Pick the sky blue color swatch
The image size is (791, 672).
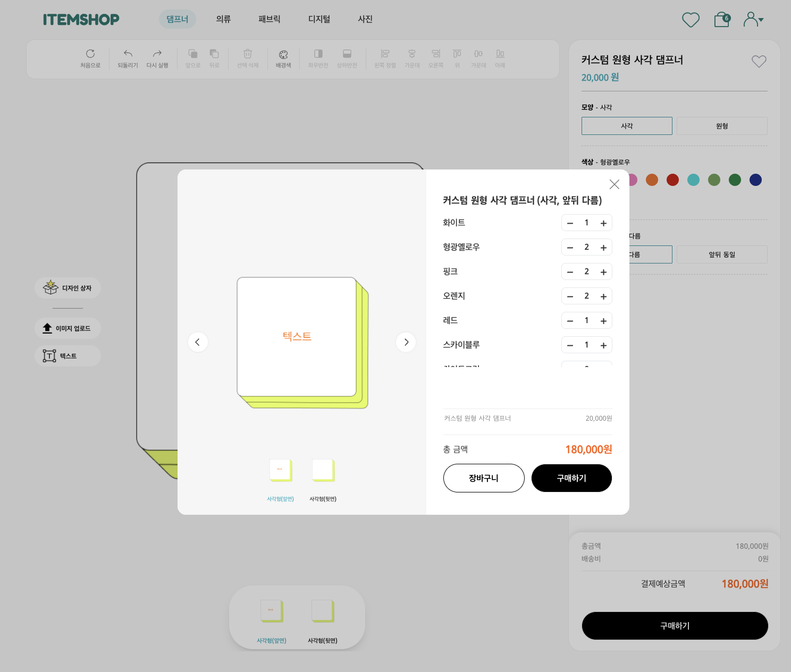[x=693, y=180]
